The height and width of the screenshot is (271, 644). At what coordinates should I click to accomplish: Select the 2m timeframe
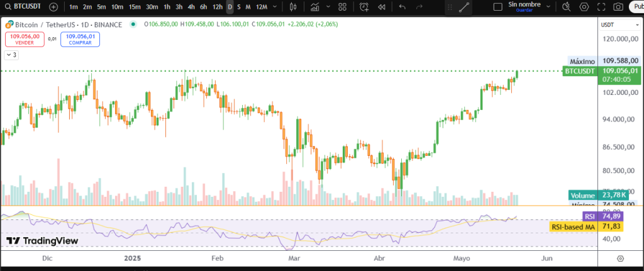87,6
